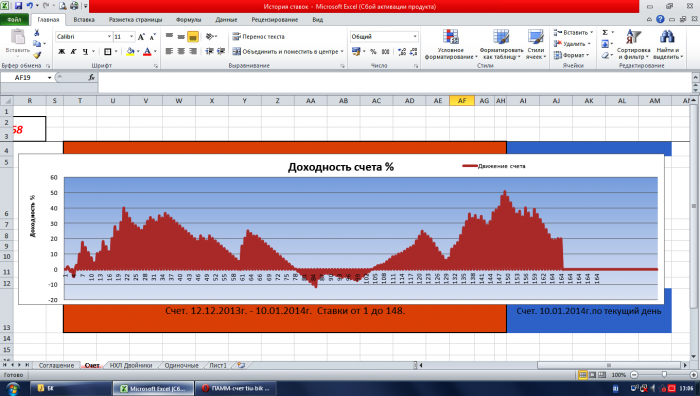Toggle italic К formatting
The image size is (700, 396).
pos(74,52)
